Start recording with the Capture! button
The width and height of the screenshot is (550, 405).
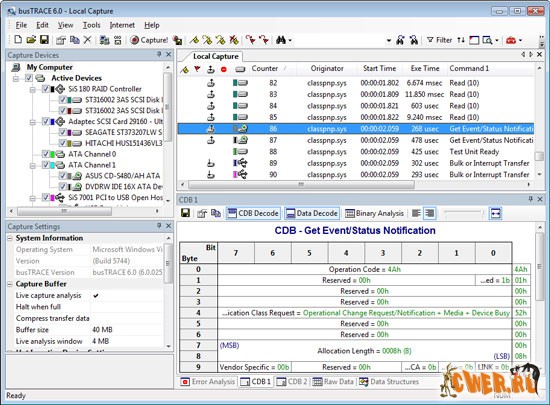(x=149, y=40)
